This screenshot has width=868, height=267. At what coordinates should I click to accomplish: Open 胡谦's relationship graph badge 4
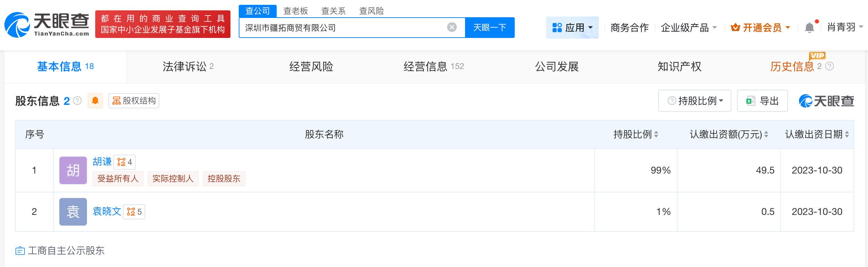[125, 162]
